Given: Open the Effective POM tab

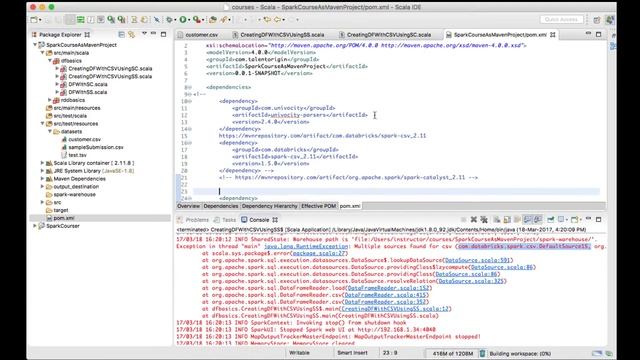Looking at the screenshot, I should (x=318, y=206).
